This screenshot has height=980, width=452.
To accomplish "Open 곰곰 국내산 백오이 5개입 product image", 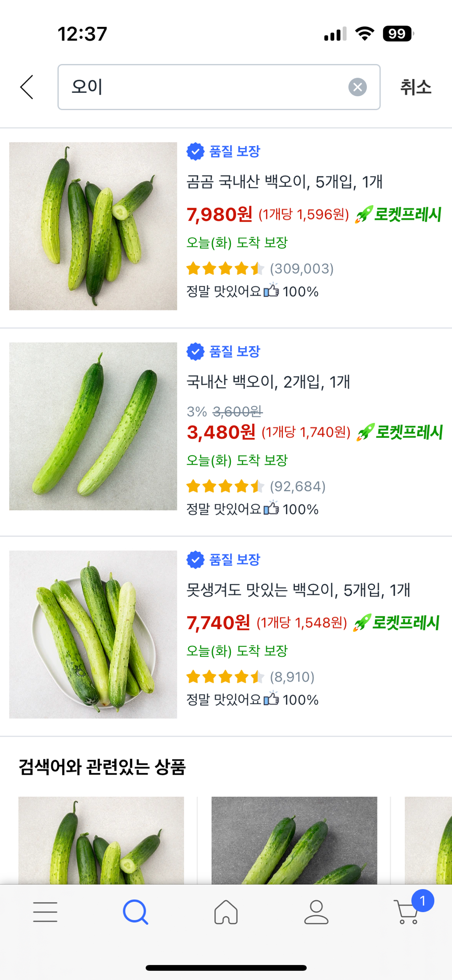I will [93, 226].
